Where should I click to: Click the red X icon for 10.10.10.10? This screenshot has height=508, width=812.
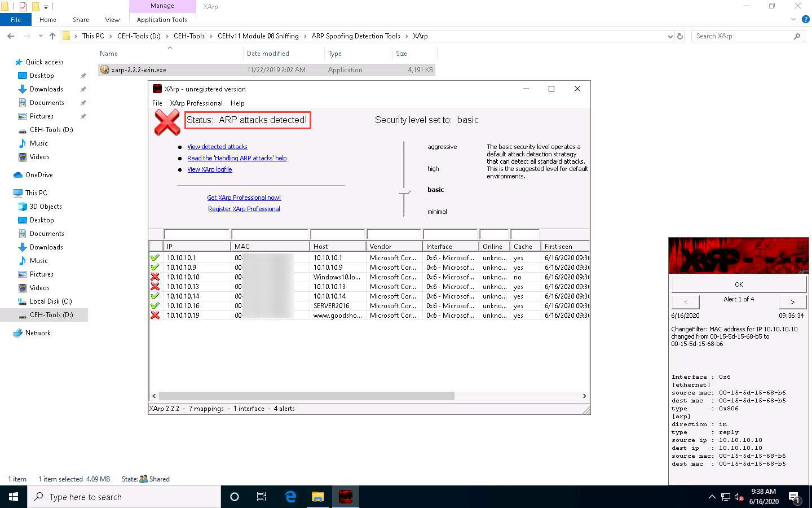click(155, 277)
